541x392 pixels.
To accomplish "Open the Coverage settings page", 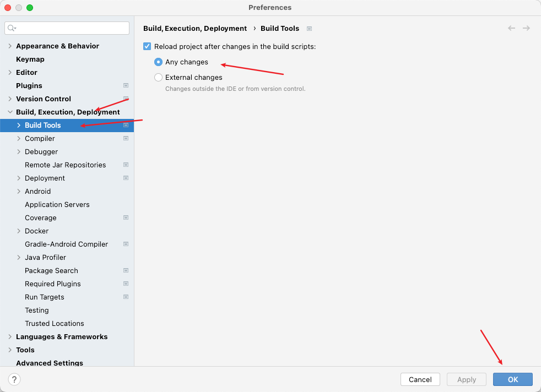I will [40, 217].
